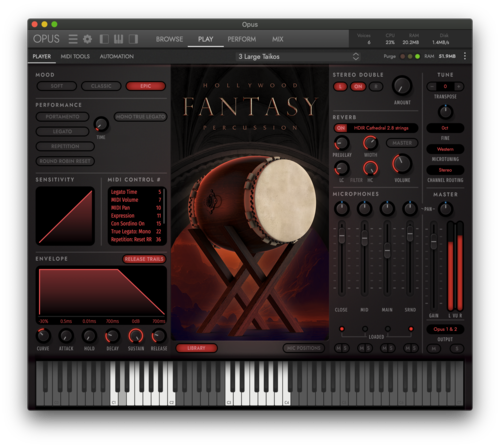Select the Epic mood
Image resolution: width=500 pixels, height=447 pixels.
[x=146, y=86]
